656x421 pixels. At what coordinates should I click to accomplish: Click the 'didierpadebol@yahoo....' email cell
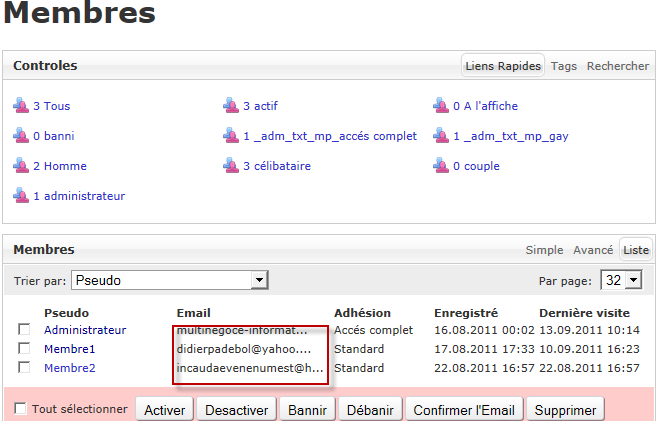(243, 349)
